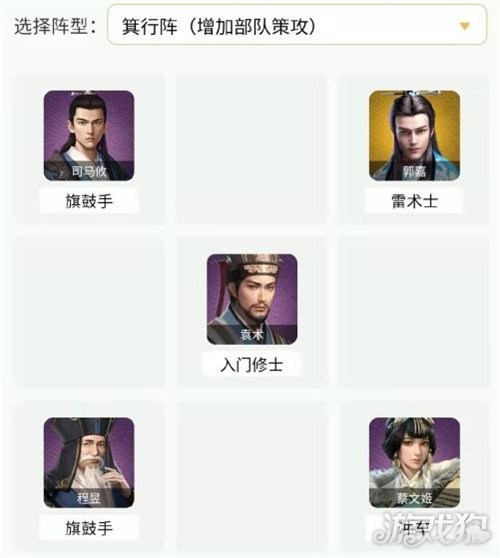Select the 郭嘉 hero portrait

[414, 136]
